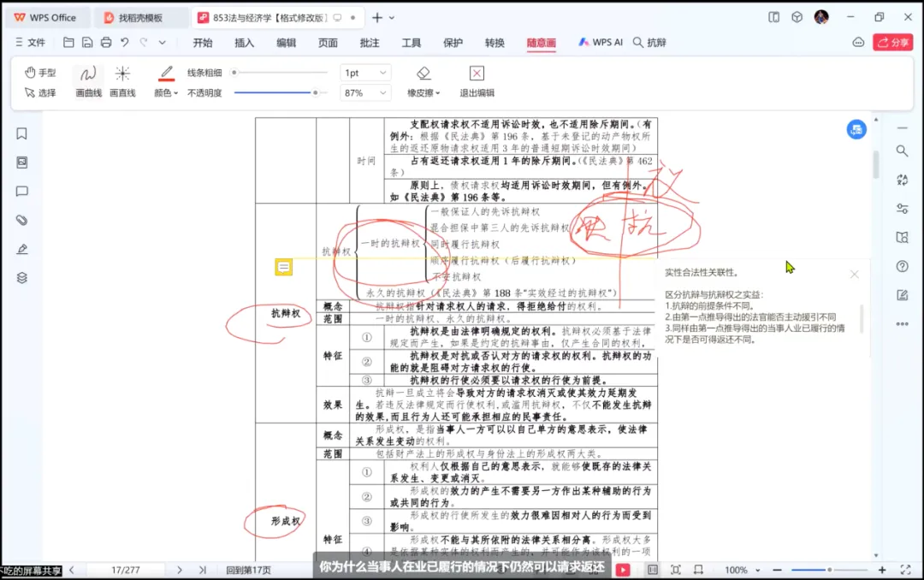Activate the Draw Curve tool (画曲线)

[88, 81]
